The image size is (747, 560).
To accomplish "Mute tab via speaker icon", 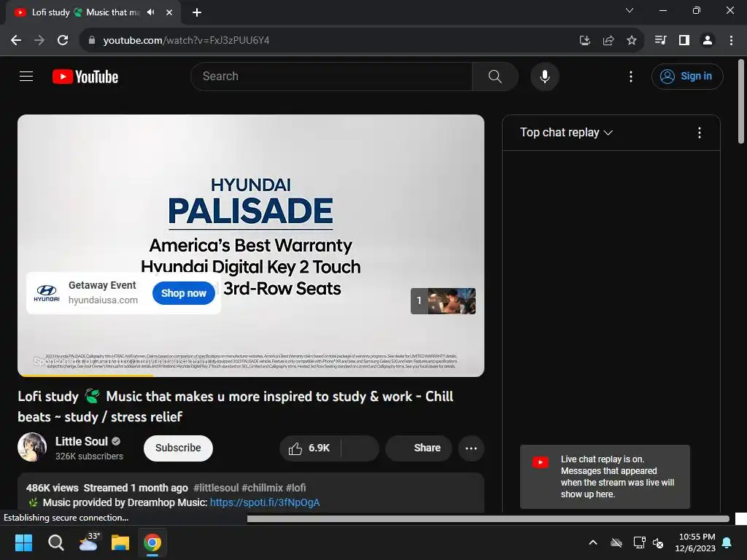I will [x=151, y=12].
